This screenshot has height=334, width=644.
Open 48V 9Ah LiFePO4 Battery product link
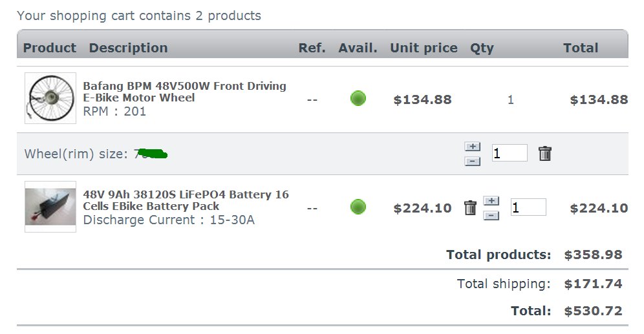[x=186, y=200]
